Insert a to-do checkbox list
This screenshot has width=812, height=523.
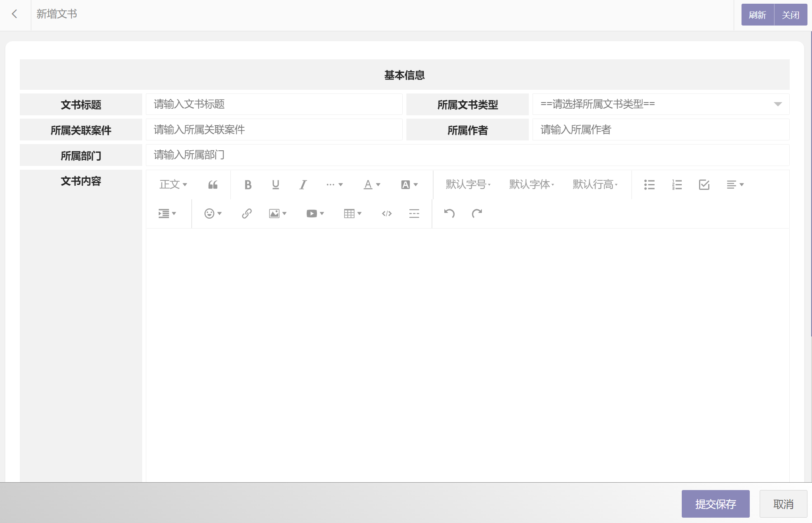(704, 184)
